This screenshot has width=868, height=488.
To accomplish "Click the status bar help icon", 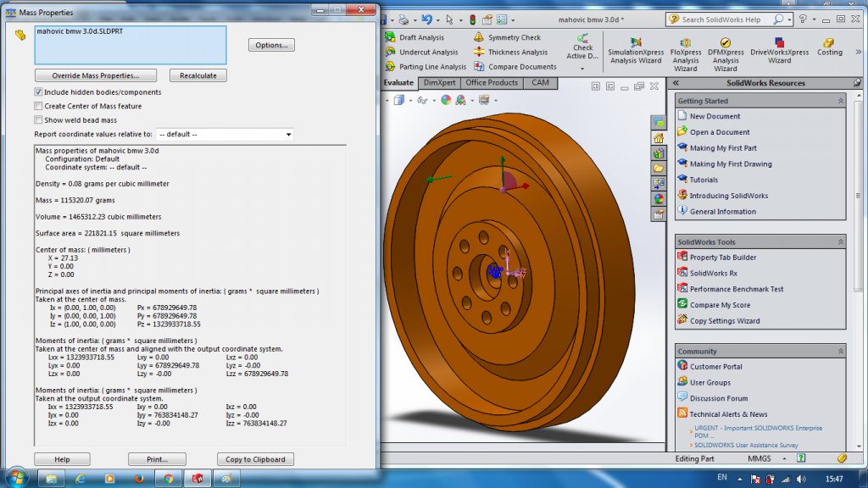I will (801, 458).
